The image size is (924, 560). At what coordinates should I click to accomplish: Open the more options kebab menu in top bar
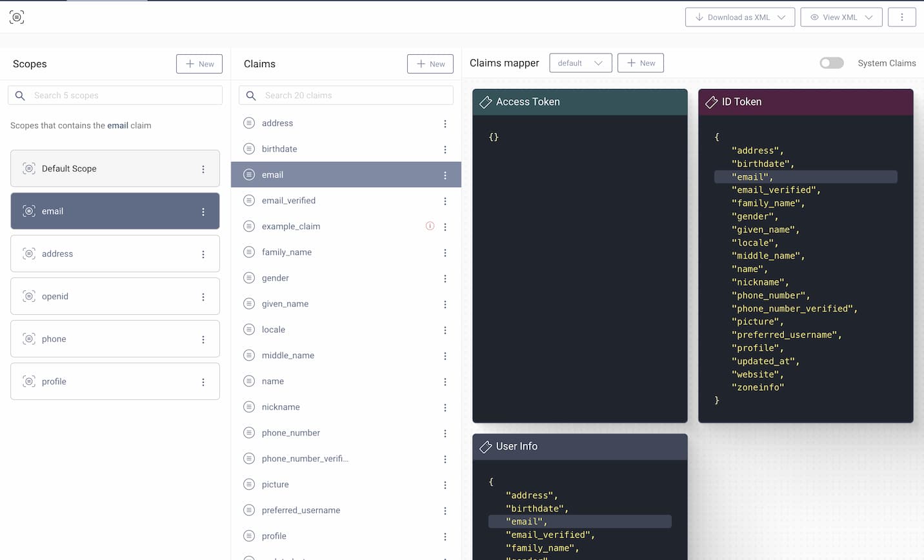[x=901, y=17]
